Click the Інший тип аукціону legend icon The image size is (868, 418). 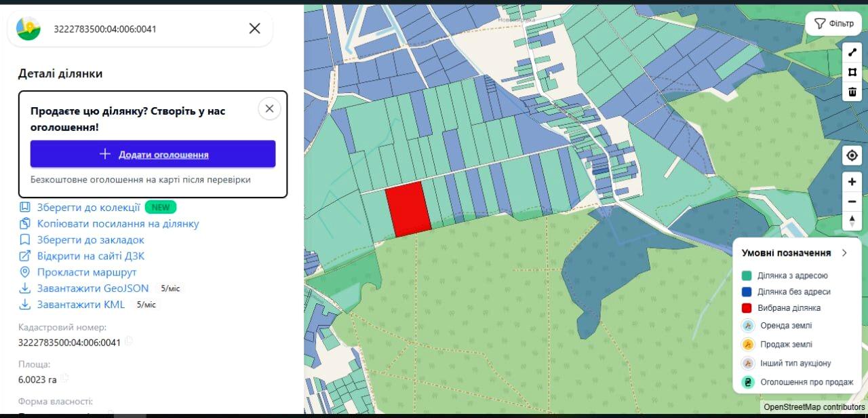[748, 363]
